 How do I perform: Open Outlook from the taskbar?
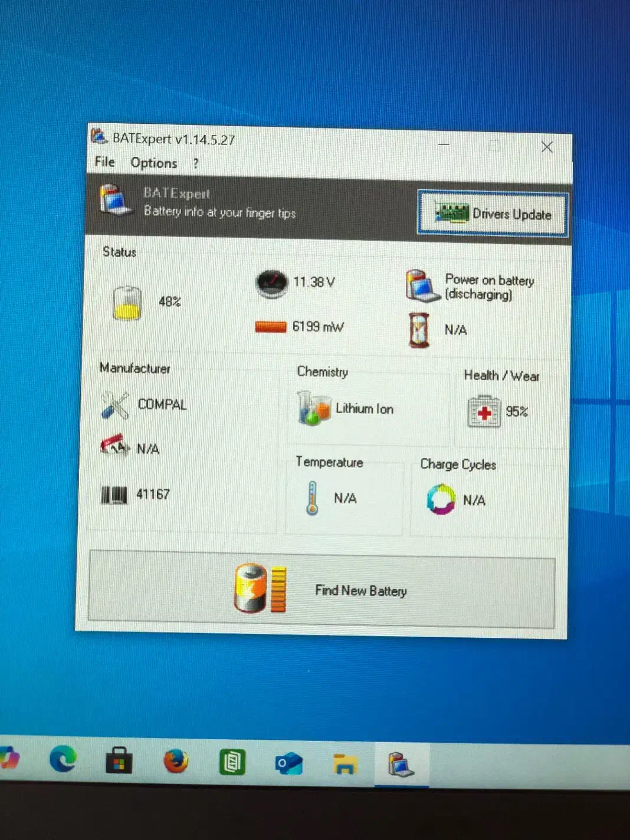tap(288, 764)
